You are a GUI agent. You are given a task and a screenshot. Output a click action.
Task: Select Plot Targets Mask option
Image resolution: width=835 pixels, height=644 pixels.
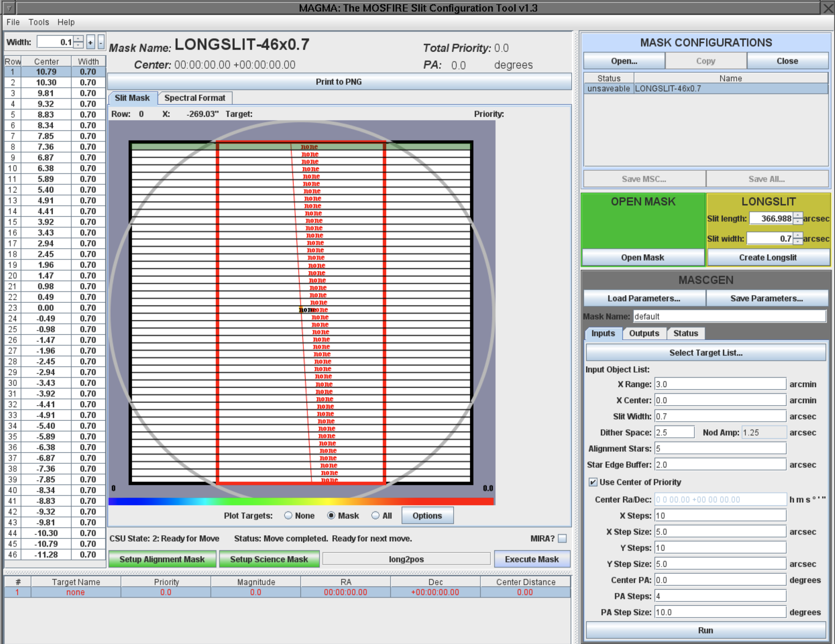click(x=331, y=516)
